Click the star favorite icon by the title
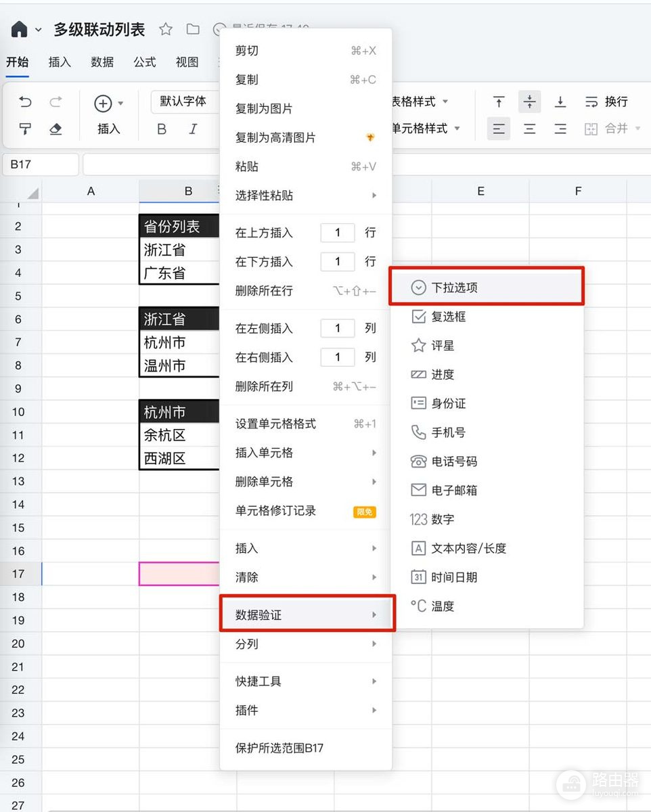Image resolution: width=651 pixels, height=812 pixels. point(166,29)
